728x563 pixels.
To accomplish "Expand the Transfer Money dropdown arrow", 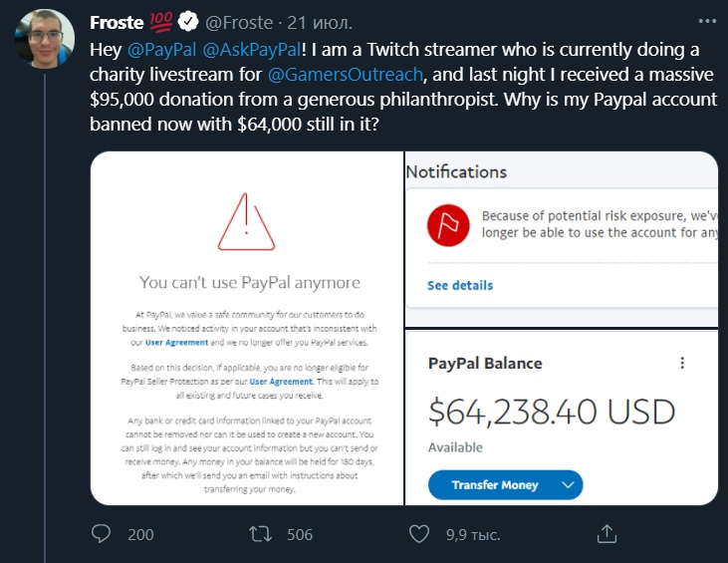I will [568, 485].
